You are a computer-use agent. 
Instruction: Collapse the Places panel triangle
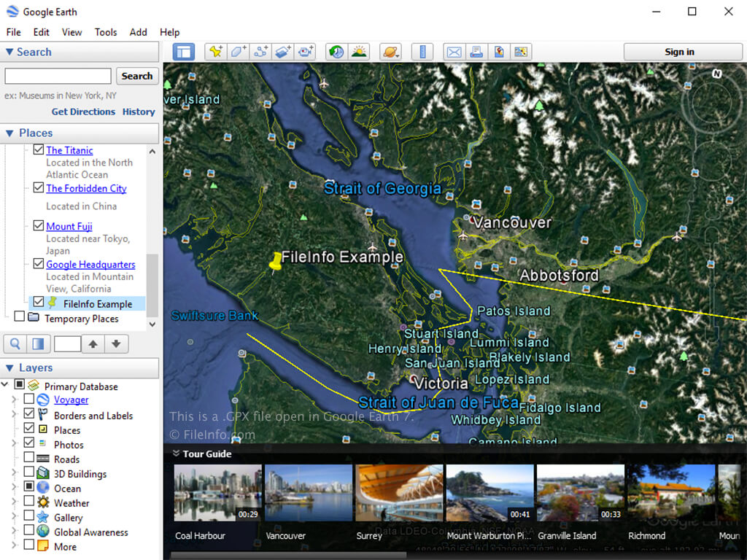[9, 133]
